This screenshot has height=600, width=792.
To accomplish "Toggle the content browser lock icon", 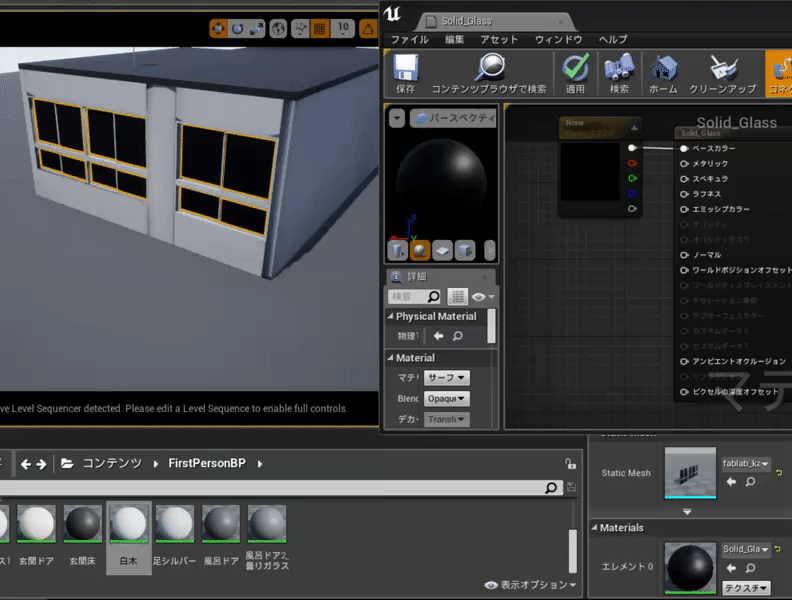I will tap(570, 464).
